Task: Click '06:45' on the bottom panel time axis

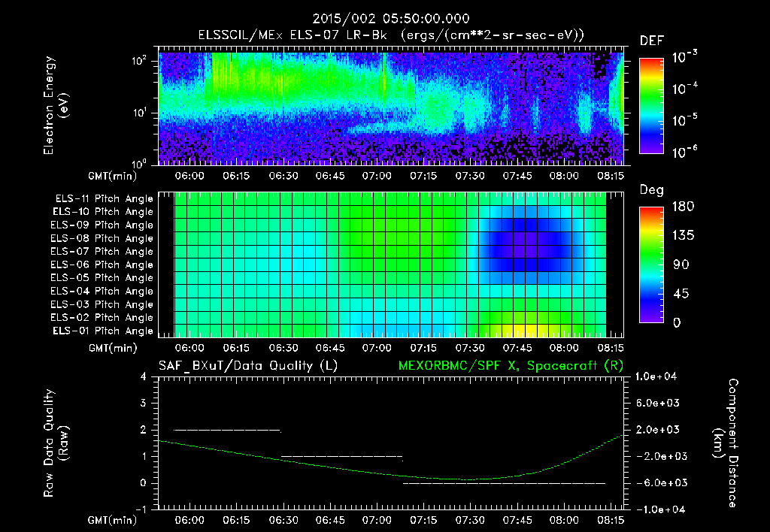Action: pyautogui.click(x=330, y=520)
